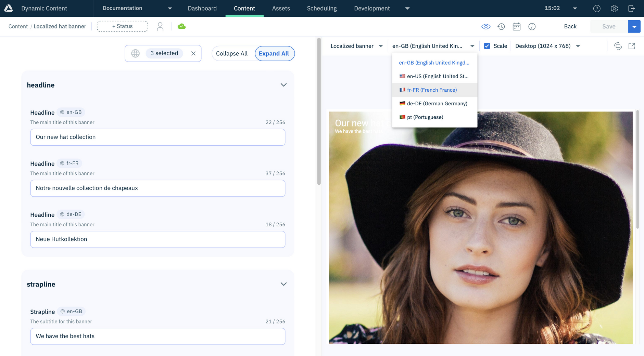The height and width of the screenshot is (356, 644).
Task: Click the Save button
Action: pyautogui.click(x=609, y=27)
